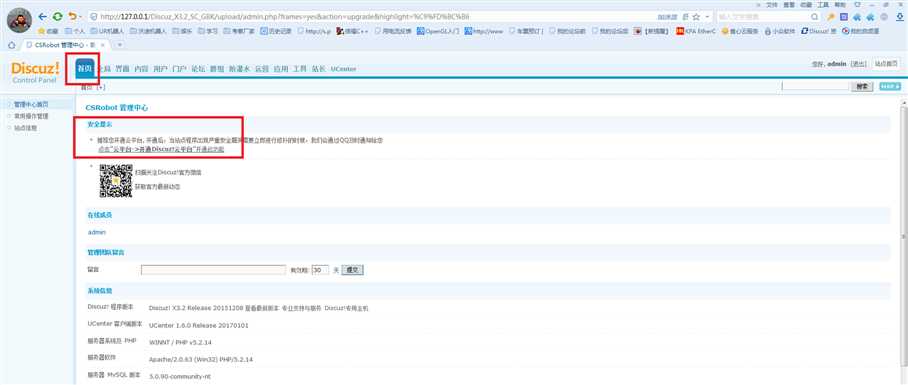This screenshot has height=385, width=908.
Task: Close the CSRobot 管理中心 browser tab
Action: (102, 45)
